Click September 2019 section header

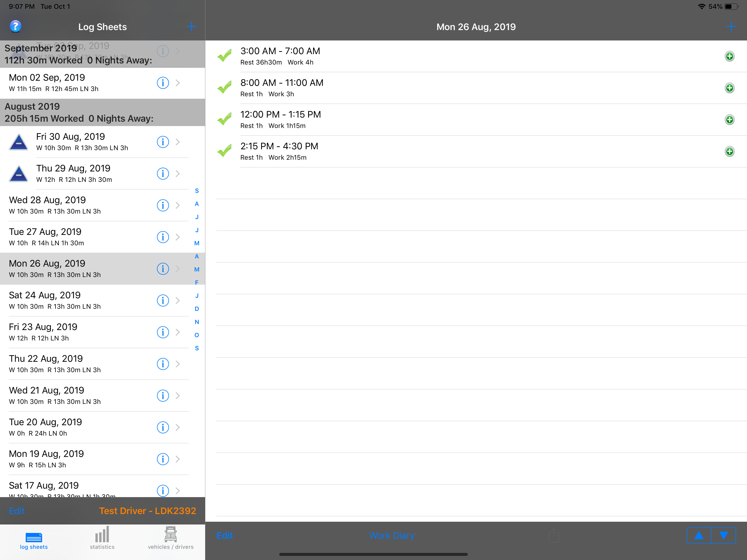[102, 54]
